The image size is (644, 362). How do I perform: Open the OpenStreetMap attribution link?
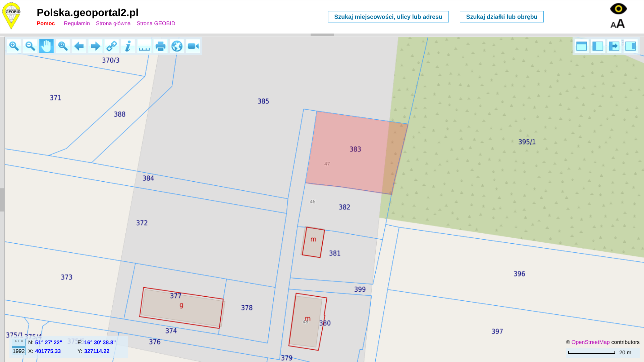(590, 342)
